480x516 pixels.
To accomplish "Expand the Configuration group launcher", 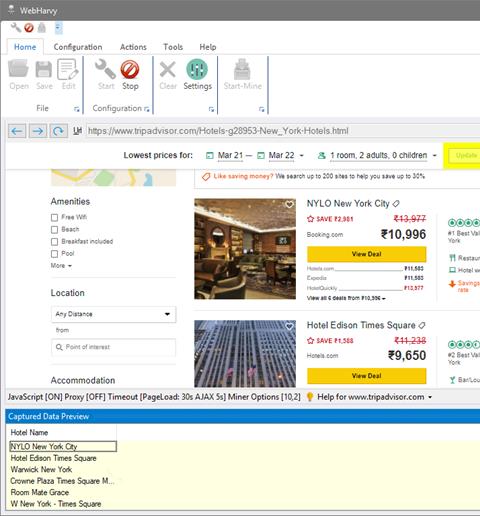I will (147, 109).
